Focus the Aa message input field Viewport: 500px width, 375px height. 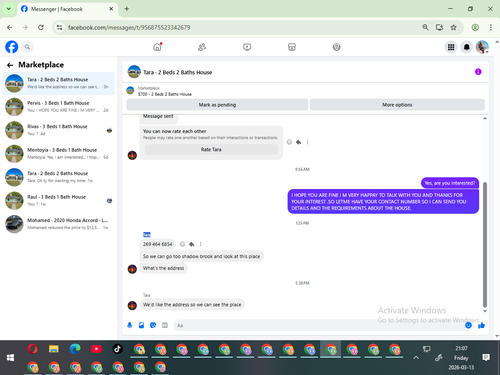click(318, 325)
